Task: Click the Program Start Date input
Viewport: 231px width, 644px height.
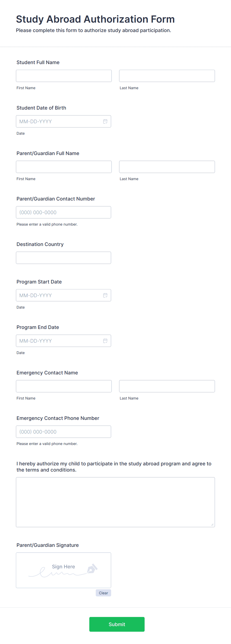Action: click(x=64, y=295)
